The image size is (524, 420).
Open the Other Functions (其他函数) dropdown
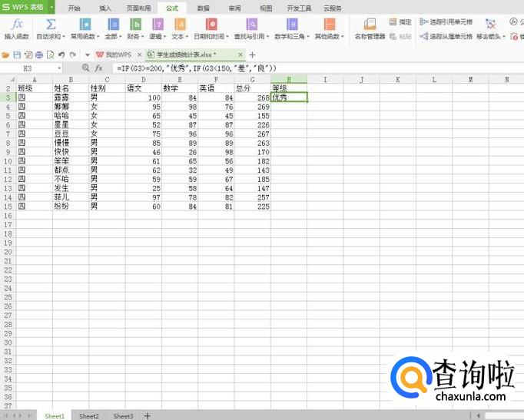pos(329,28)
